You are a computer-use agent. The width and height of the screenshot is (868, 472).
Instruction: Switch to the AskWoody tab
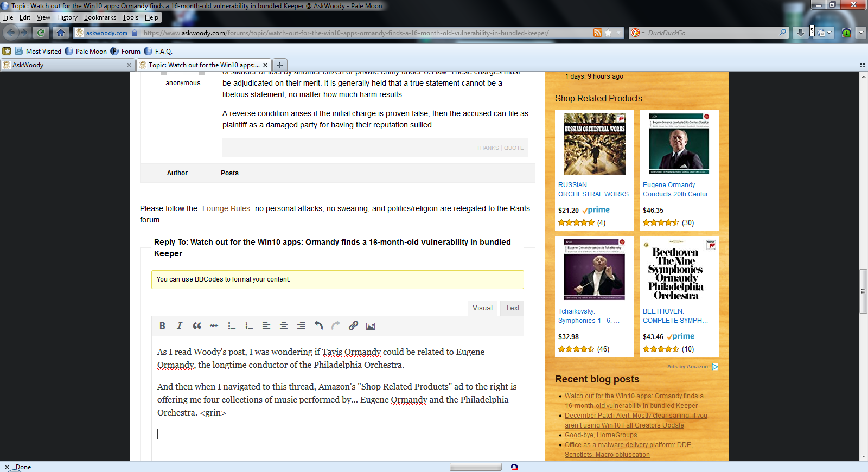[67, 65]
